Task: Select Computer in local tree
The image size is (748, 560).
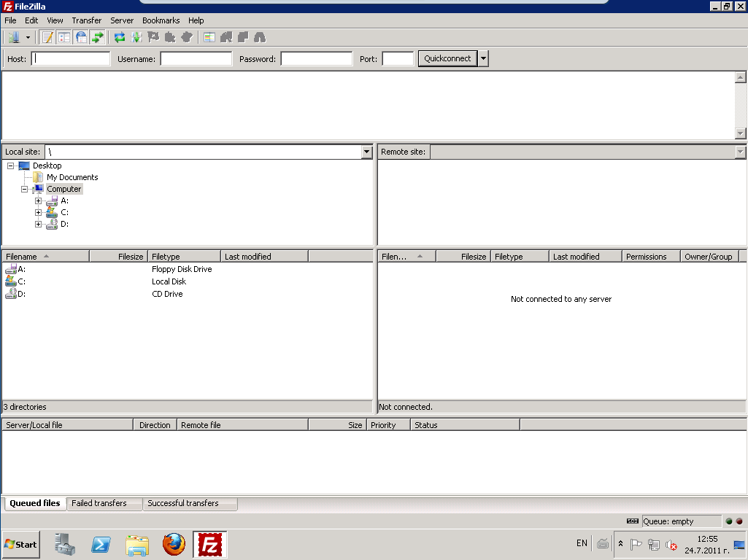Action: coord(64,189)
